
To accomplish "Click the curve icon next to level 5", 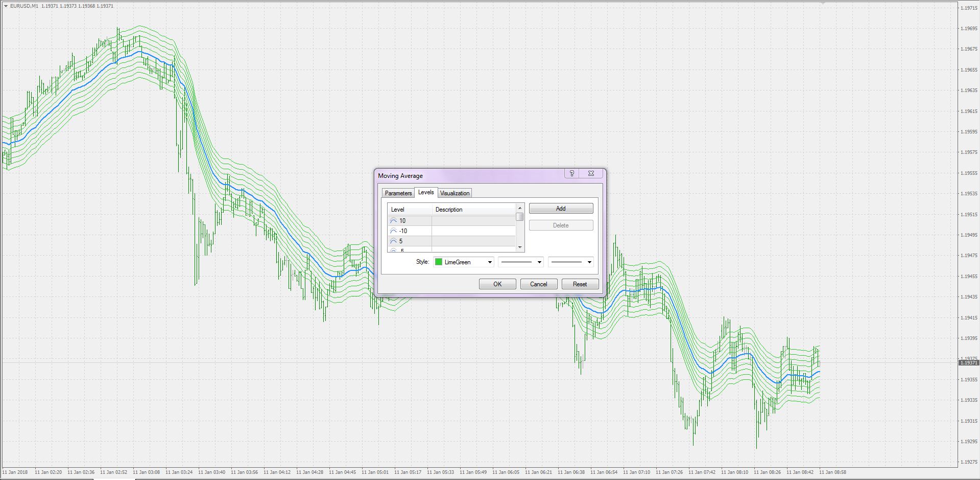I will pos(393,241).
